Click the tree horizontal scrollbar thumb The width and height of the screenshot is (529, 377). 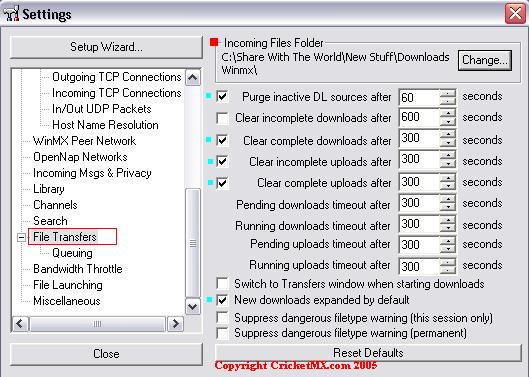[98, 324]
